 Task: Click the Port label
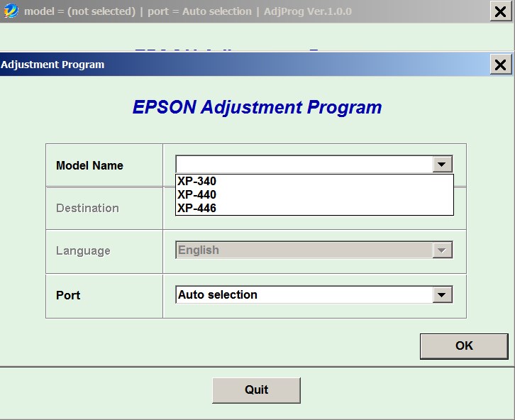click(68, 295)
